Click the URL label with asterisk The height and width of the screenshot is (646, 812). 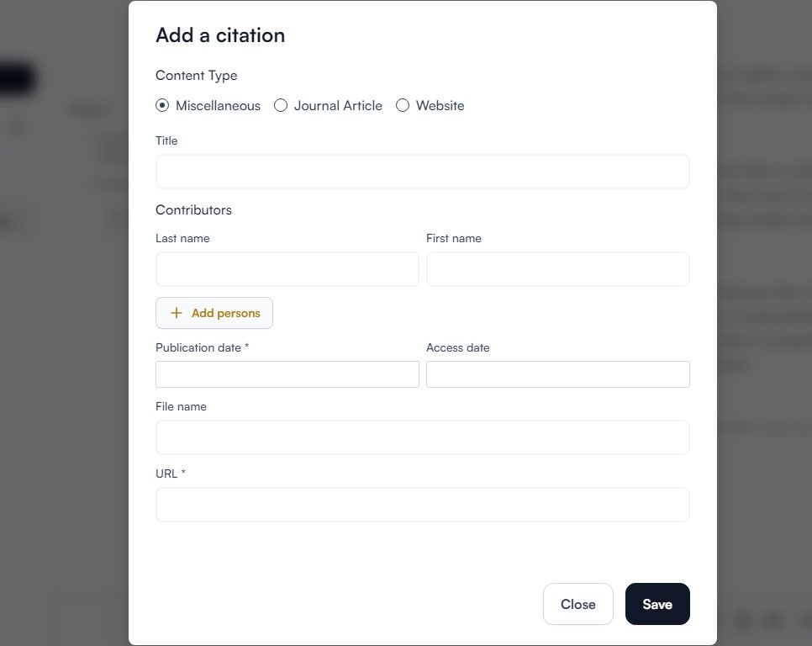(171, 474)
